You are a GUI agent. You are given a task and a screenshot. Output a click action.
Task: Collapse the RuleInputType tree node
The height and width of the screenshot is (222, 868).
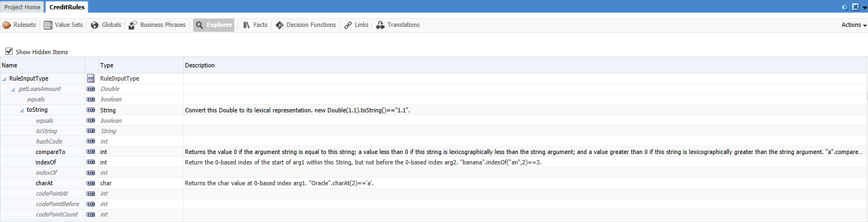click(4, 79)
